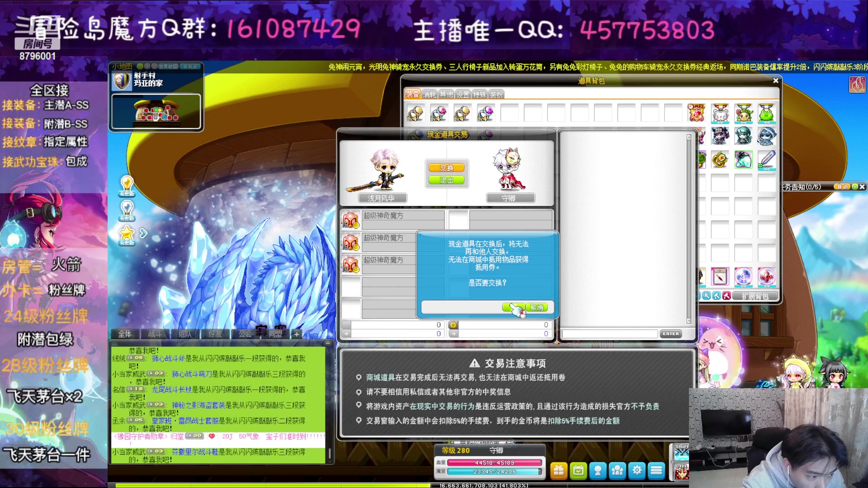Click the red hammer icon in inventory
The width and height of the screenshot is (868, 488).
pyautogui.click(x=726, y=296)
